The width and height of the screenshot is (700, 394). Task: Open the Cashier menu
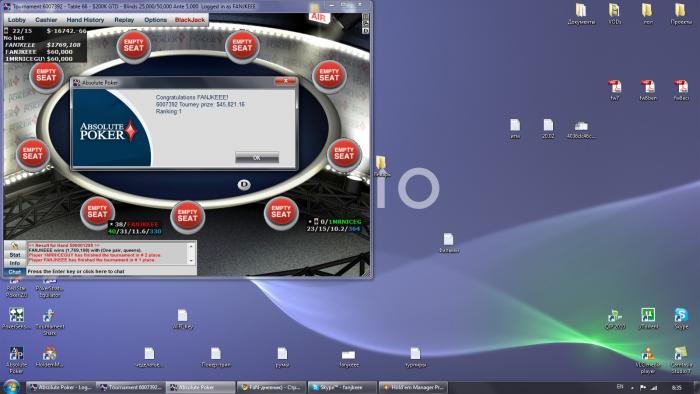click(x=46, y=20)
